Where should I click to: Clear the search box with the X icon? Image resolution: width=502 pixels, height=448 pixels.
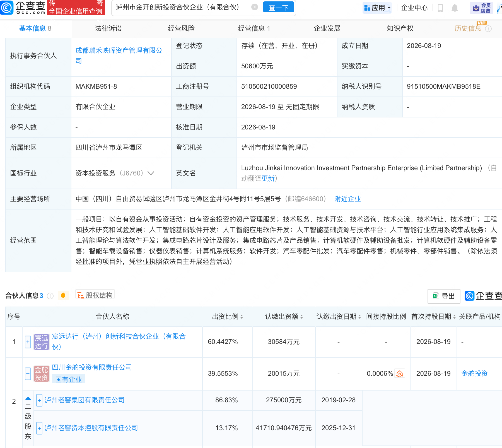254,7
